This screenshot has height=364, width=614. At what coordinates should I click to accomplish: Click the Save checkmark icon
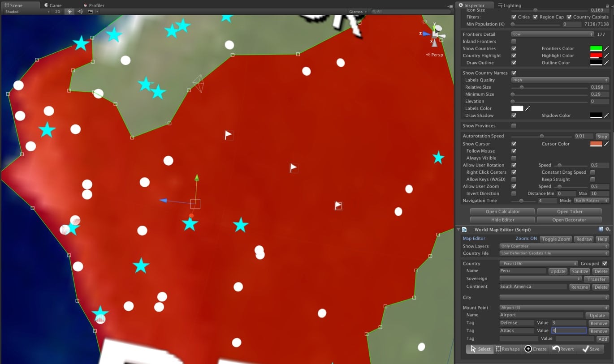(585, 349)
